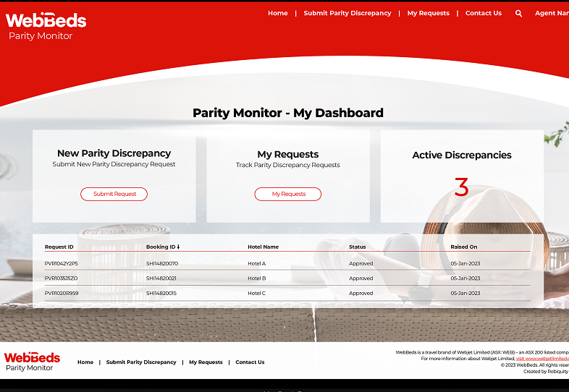Open Home in the top navigation
Viewport: 569px width, 392px height.
coord(277,13)
